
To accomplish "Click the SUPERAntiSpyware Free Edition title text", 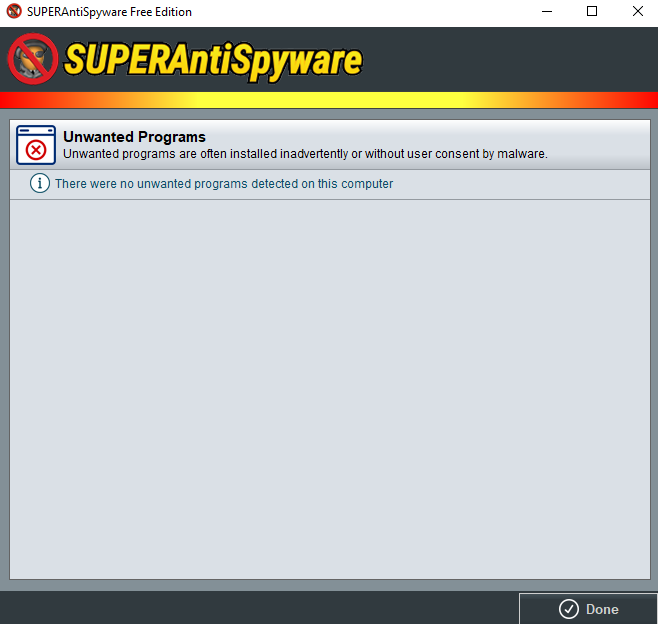I will [109, 12].
